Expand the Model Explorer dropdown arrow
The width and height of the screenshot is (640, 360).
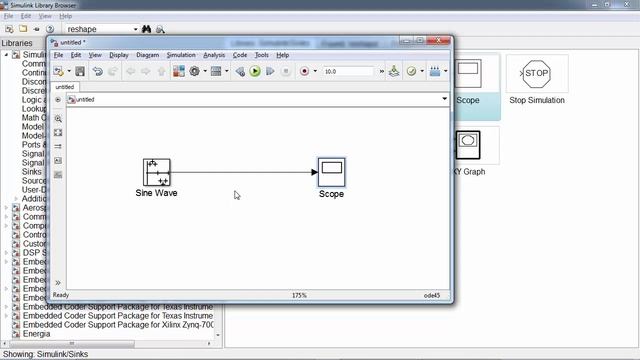(227, 71)
